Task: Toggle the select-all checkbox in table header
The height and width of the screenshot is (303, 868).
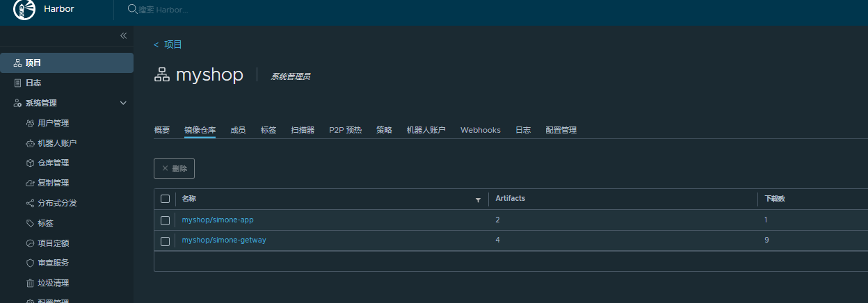Action: pyautogui.click(x=165, y=199)
